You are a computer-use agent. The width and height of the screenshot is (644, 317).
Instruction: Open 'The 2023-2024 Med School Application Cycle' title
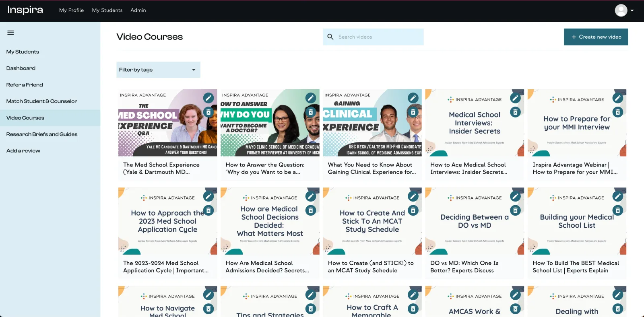[x=166, y=267]
